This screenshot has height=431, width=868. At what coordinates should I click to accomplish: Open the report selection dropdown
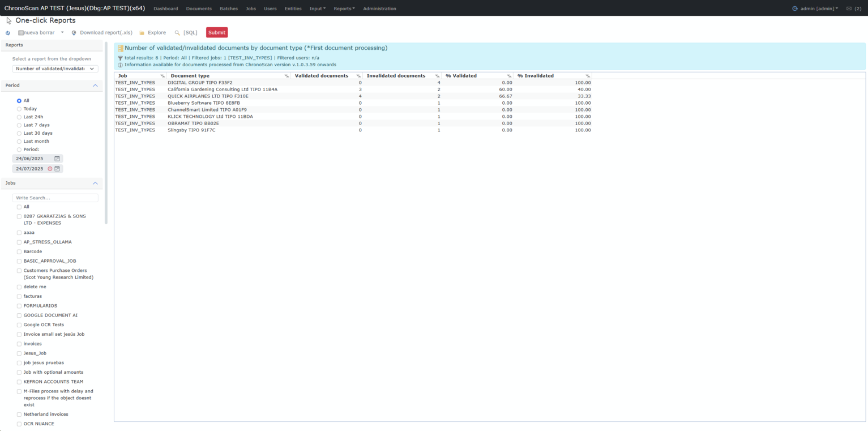click(55, 69)
